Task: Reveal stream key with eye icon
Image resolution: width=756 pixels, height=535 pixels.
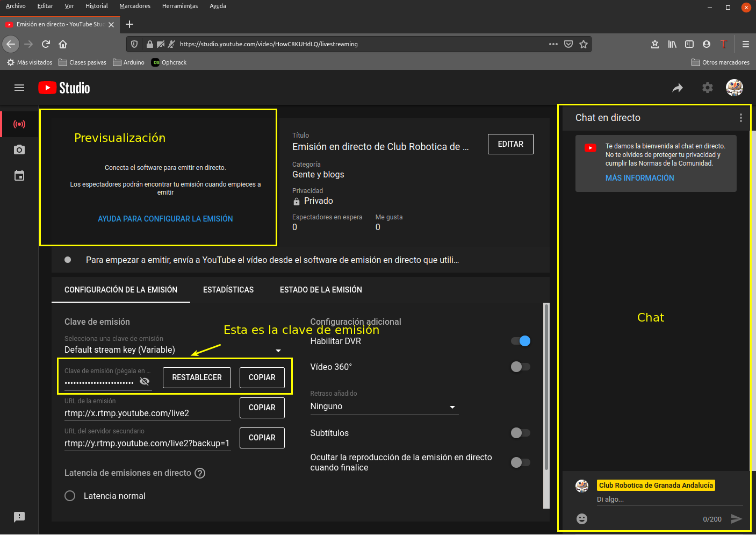Action: (145, 381)
